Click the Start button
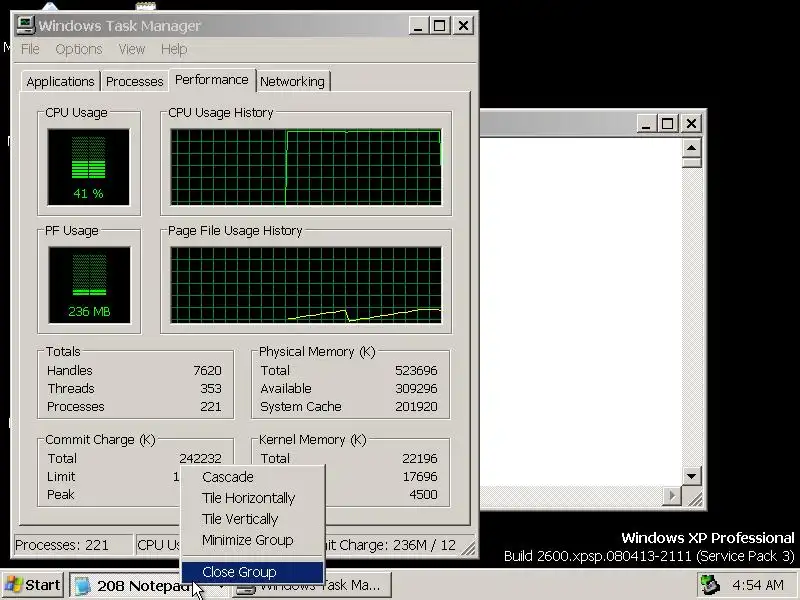This screenshot has width=800, height=600. (x=33, y=585)
